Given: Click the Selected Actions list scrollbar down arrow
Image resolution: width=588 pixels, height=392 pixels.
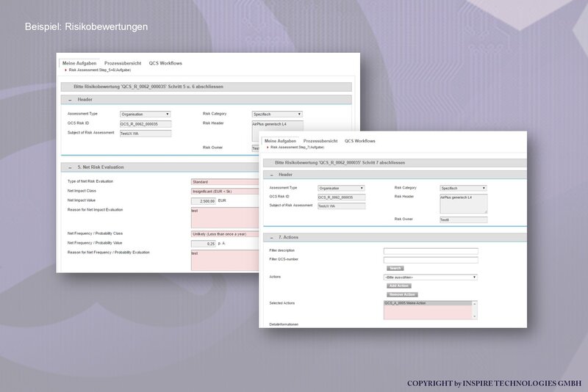Looking at the screenshot, I should [x=475, y=316].
